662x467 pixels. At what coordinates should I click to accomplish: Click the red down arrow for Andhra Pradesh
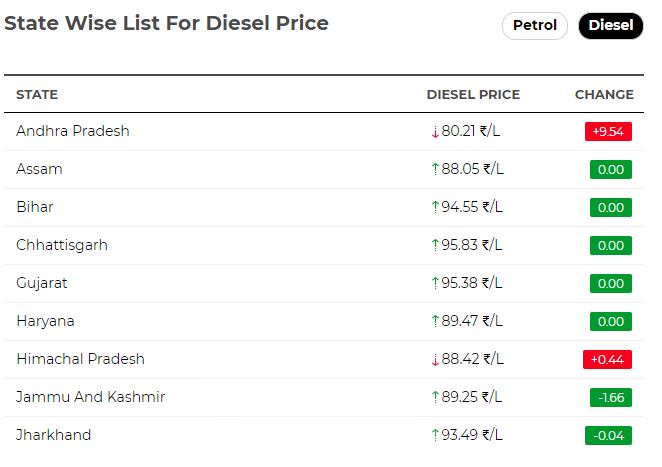pyautogui.click(x=435, y=132)
